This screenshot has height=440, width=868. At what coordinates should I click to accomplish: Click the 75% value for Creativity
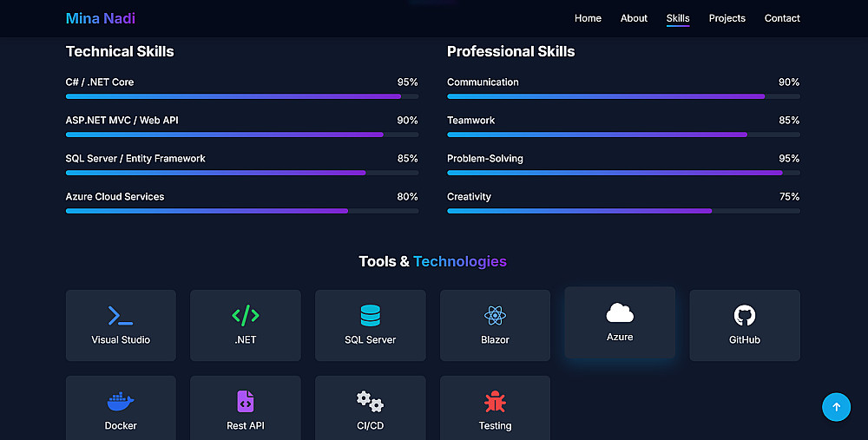pos(789,196)
